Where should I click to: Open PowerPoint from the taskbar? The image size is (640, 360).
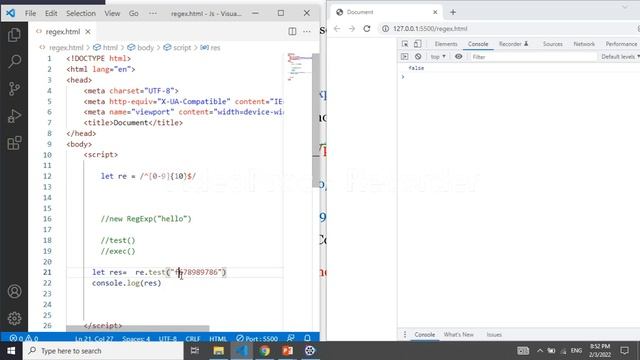(x=287, y=351)
